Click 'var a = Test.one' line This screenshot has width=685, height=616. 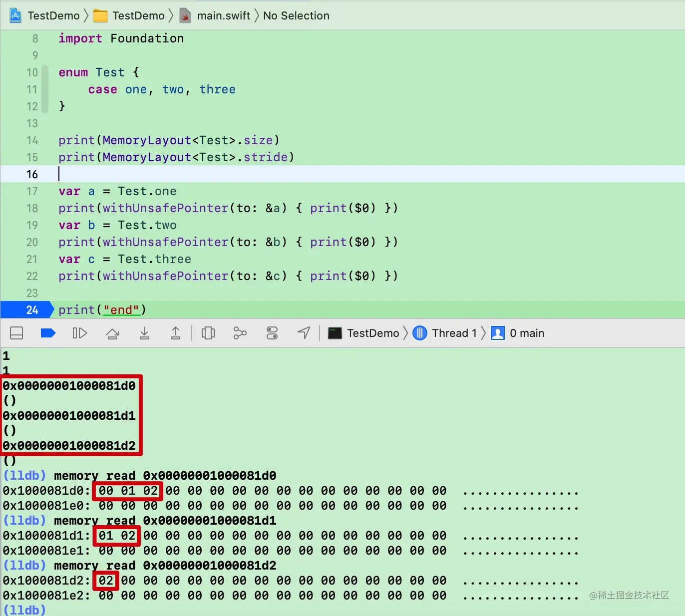click(117, 191)
